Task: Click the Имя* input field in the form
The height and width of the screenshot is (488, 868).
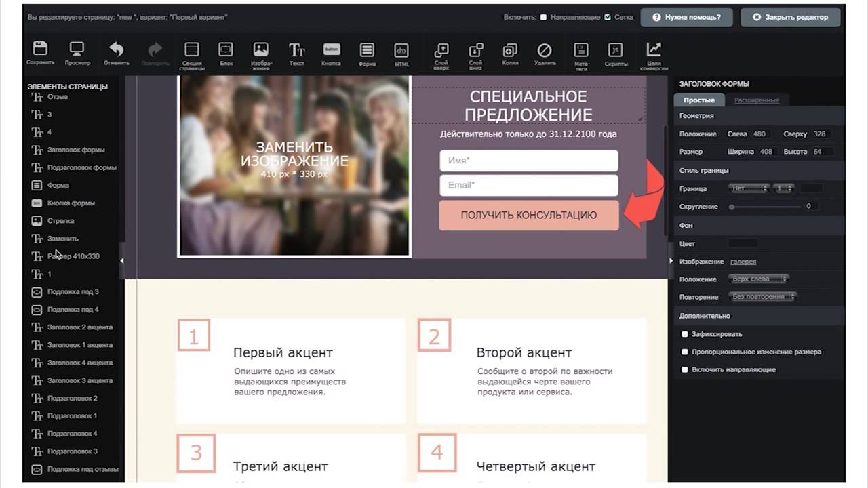Action: [x=529, y=161]
